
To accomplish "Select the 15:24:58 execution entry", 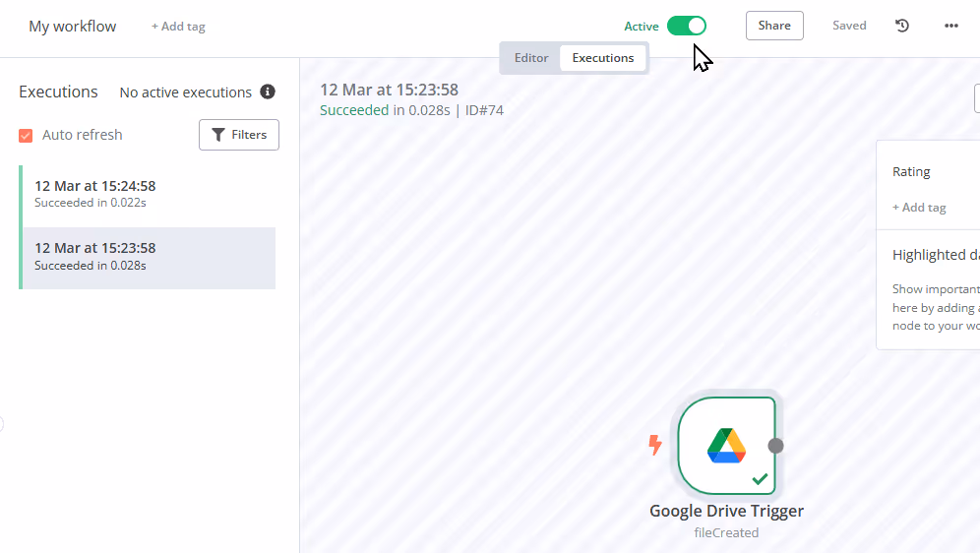I will pyautogui.click(x=148, y=194).
